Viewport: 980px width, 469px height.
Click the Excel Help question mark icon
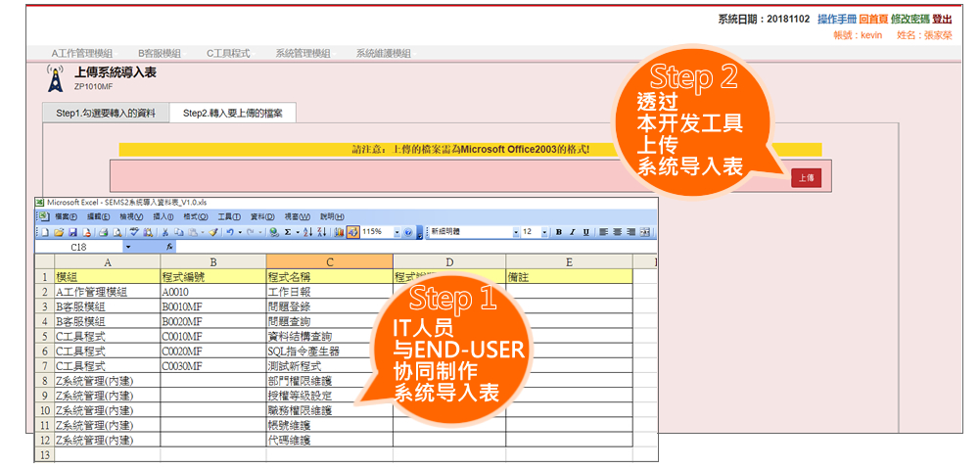click(407, 232)
